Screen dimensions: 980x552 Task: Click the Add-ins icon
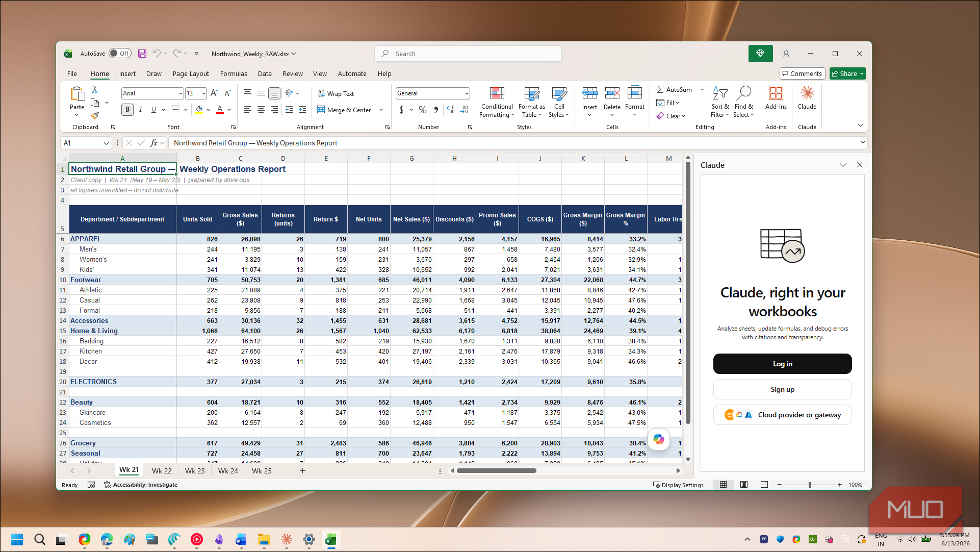click(x=776, y=93)
